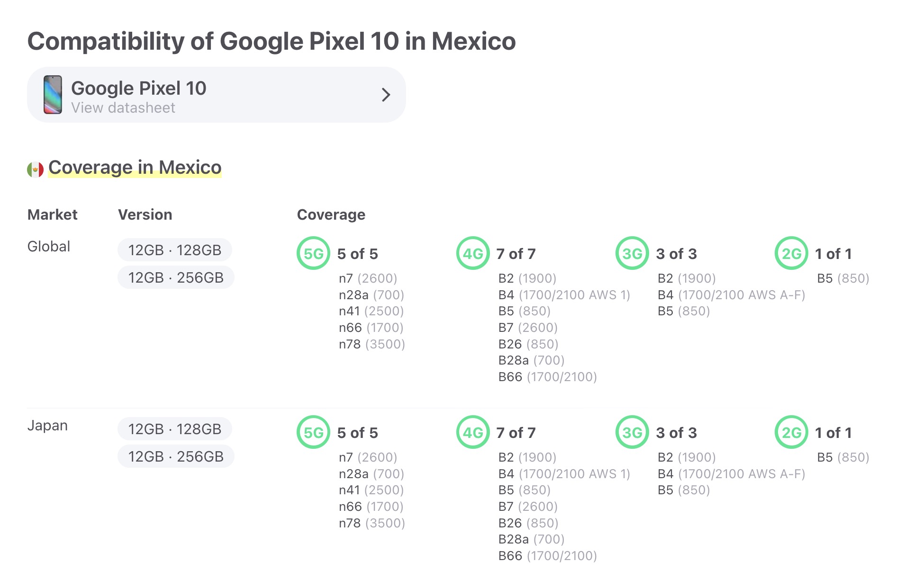Click the Japan market 4G badge icon
Screen dimensions: 923x588
[472, 432]
